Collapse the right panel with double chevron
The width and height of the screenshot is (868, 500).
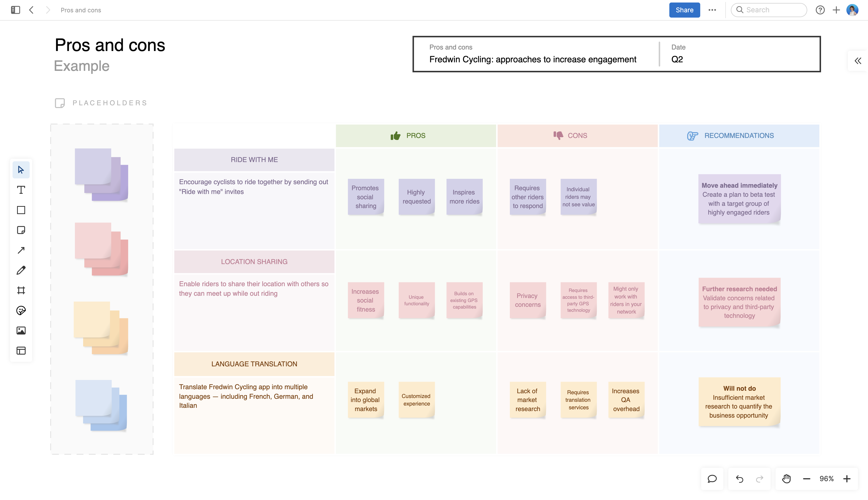point(858,61)
